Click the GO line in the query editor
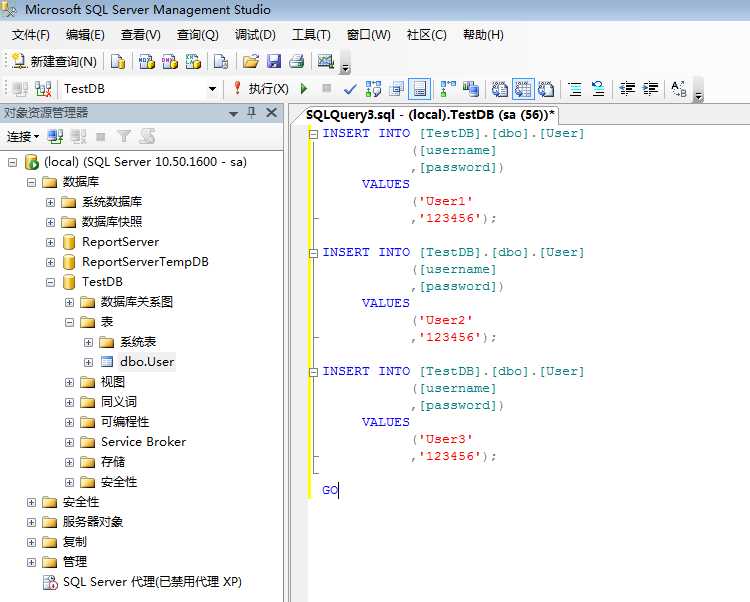 330,490
